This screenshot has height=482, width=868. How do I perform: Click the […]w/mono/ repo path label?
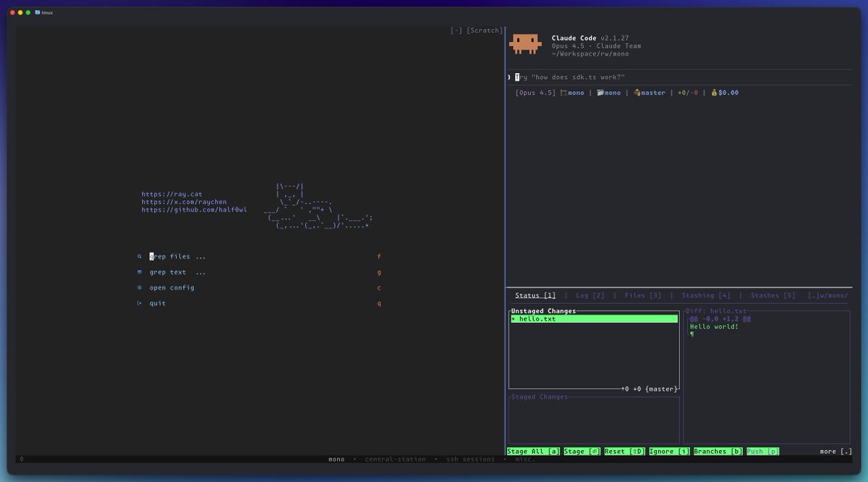pyautogui.click(x=827, y=295)
